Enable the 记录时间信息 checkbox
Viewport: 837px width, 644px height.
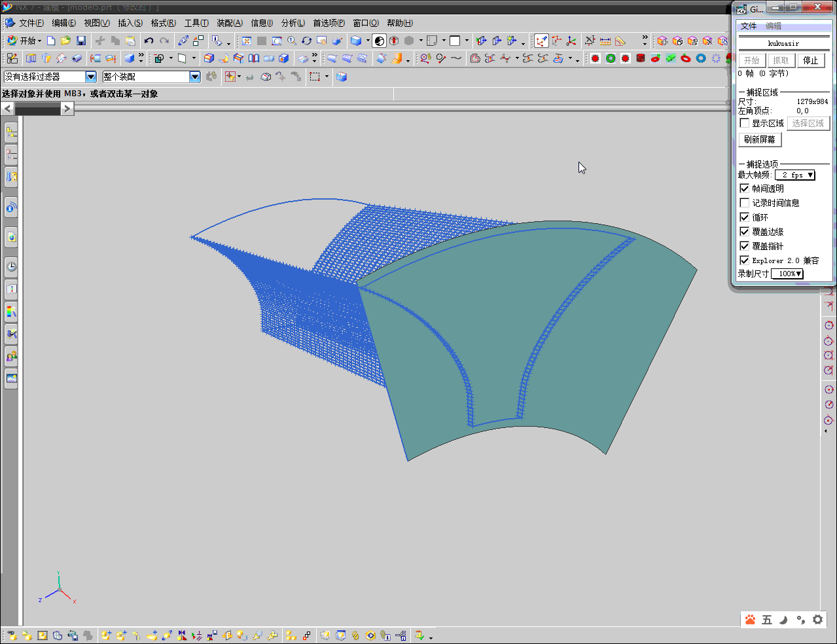(x=745, y=203)
